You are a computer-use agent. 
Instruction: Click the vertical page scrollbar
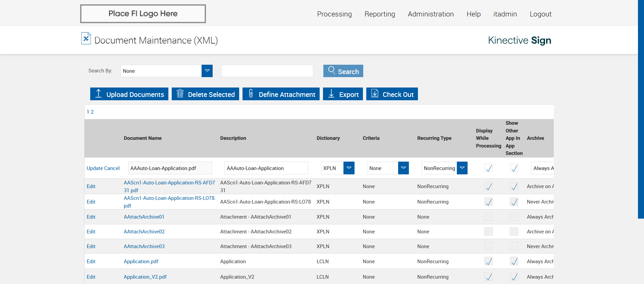point(641,109)
